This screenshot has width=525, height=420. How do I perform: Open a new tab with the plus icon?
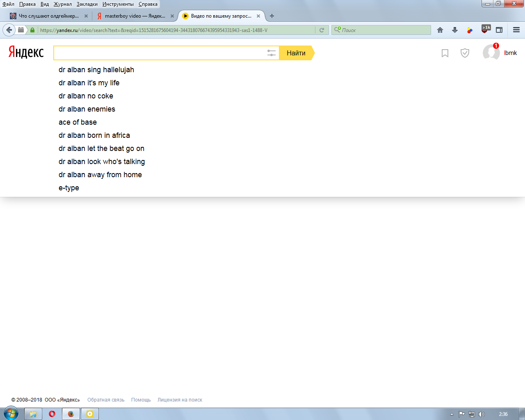(272, 16)
